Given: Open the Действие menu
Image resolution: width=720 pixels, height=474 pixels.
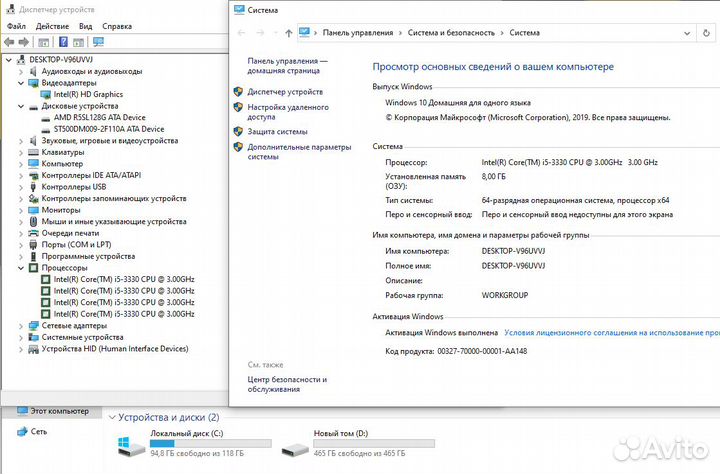Looking at the screenshot, I should 52,26.
